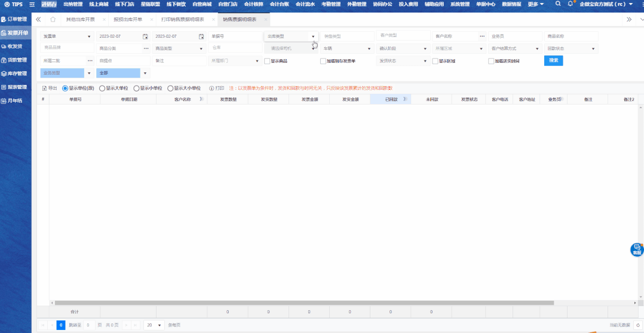Open notifications bell icon
This screenshot has width=644, height=333.
[570, 4]
